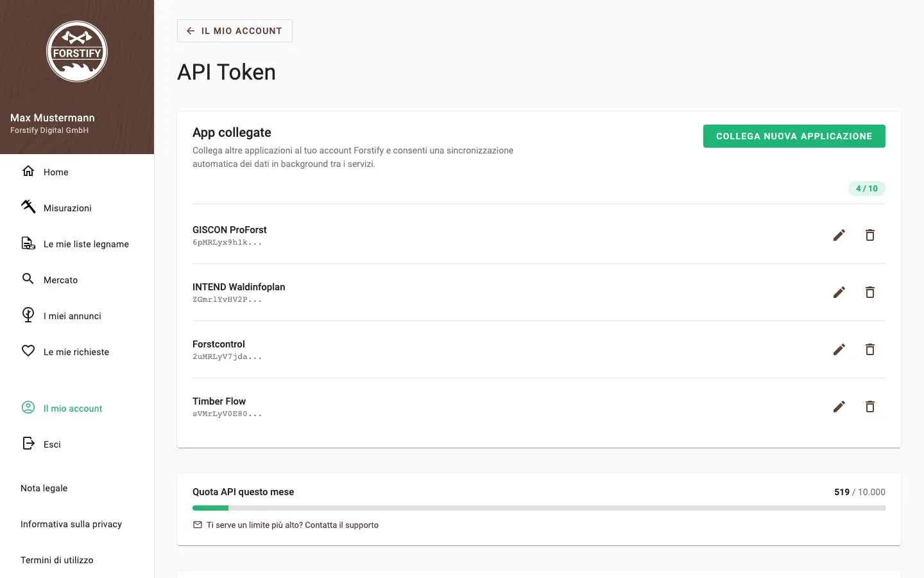Delete the Forstcontrol connection
924x578 pixels.
[x=870, y=349]
